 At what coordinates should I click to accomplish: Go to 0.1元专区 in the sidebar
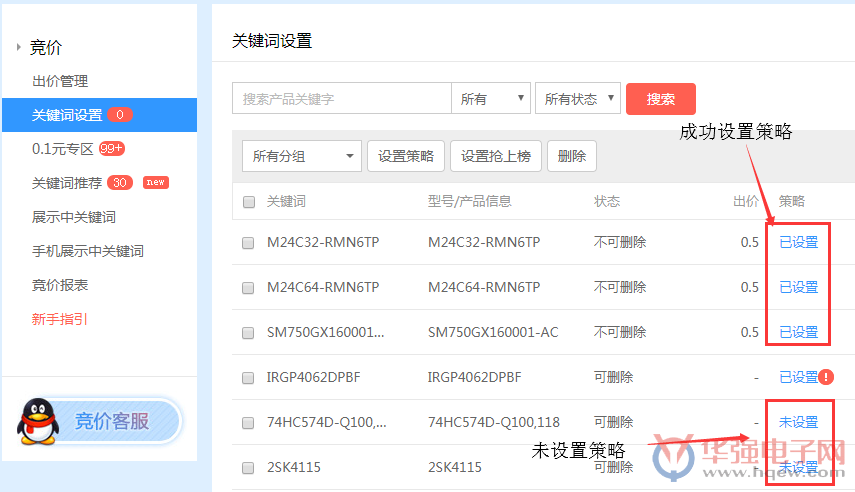tap(63, 149)
